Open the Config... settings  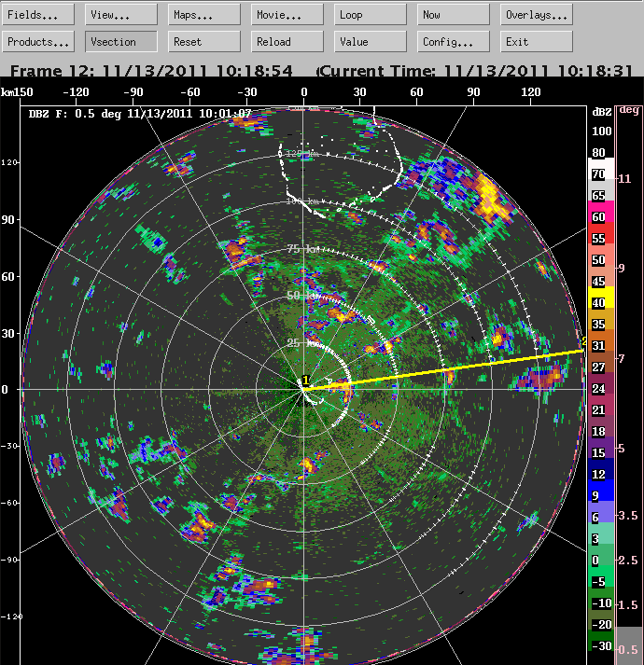454,42
